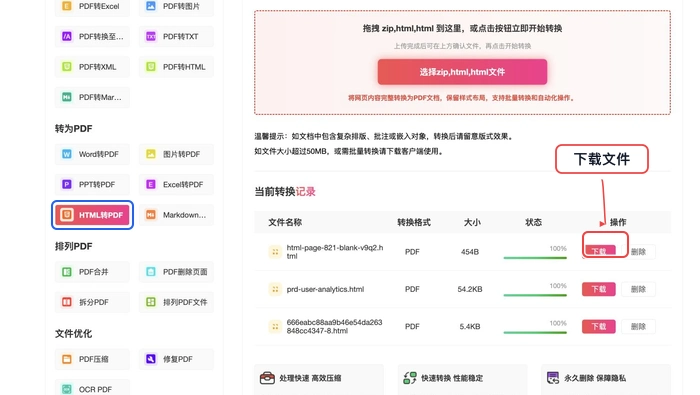
Task: Download the prd-user-analytics.html PDF
Action: click(599, 289)
